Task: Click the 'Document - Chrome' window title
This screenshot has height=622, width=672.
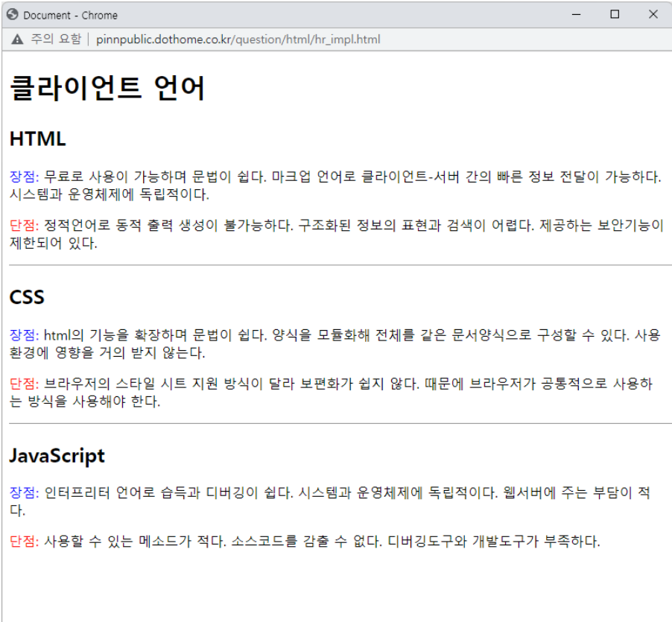Action: pos(70,15)
